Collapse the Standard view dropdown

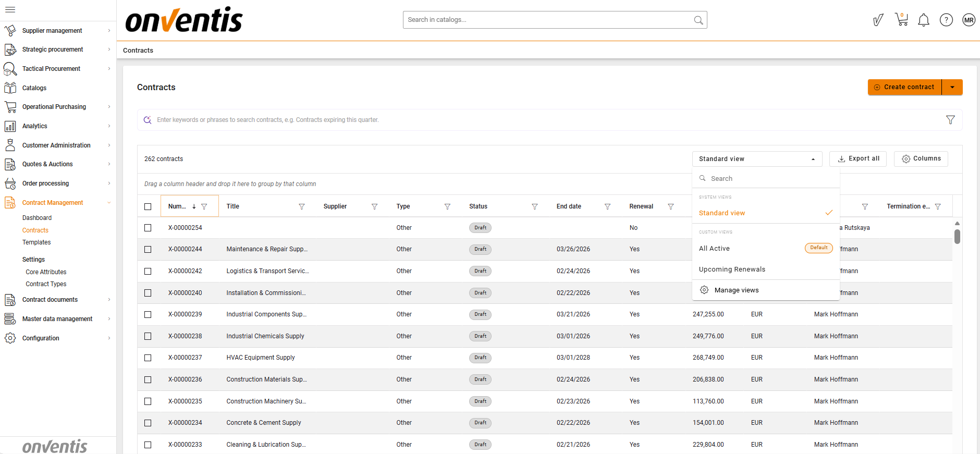756,159
